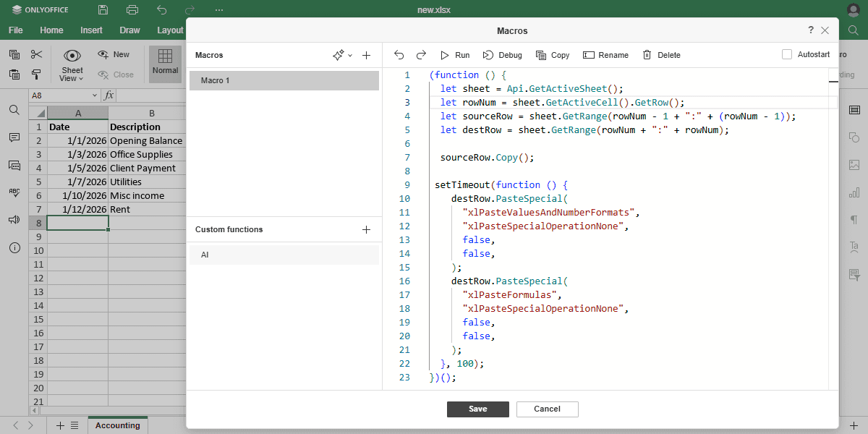Add a new macro with plus icon

pyautogui.click(x=366, y=55)
